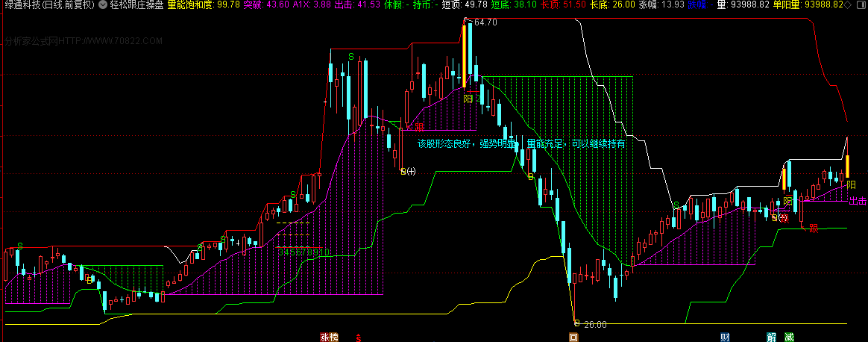Click the 64.70 high price label
Image resolution: width=868 pixels, height=342 pixels.
[485, 22]
